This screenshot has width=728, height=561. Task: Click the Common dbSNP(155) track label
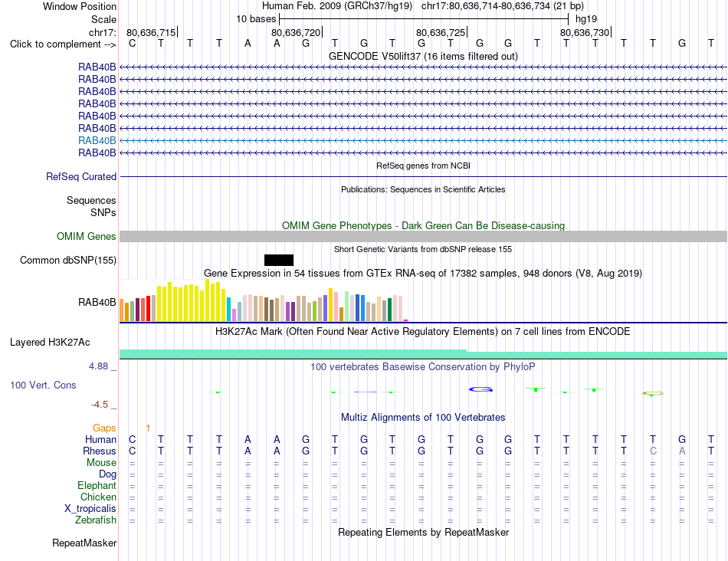tap(68, 260)
